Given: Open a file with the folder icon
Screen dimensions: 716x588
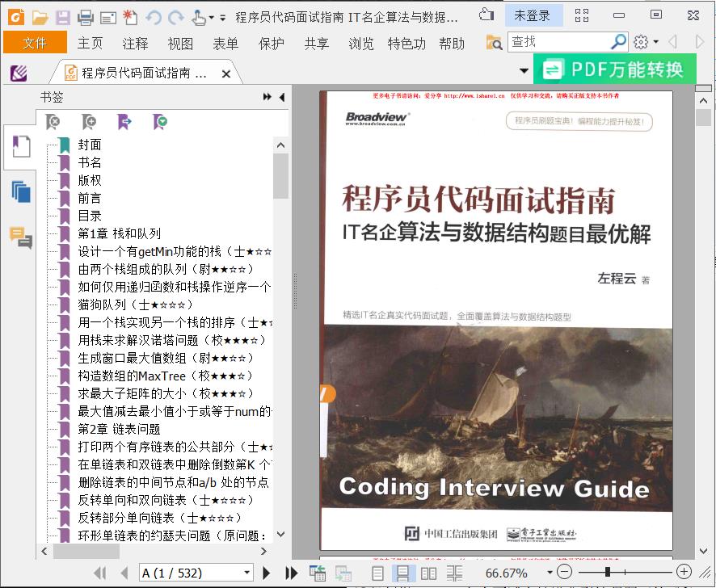Looking at the screenshot, I should coord(40,17).
